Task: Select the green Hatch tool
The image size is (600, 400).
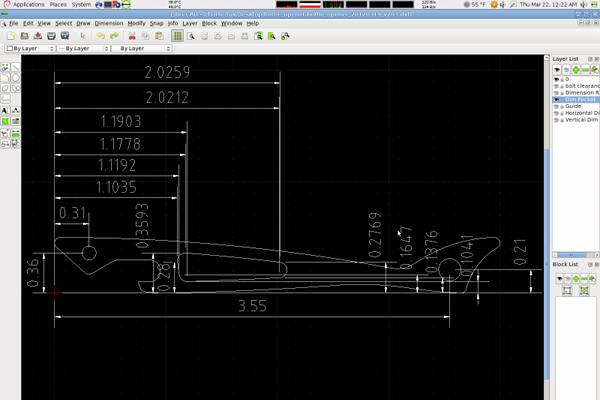Action: (x=5, y=121)
